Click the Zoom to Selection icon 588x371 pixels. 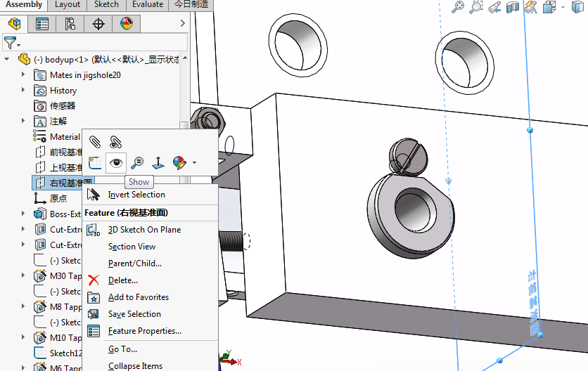pyautogui.click(x=137, y=162)
